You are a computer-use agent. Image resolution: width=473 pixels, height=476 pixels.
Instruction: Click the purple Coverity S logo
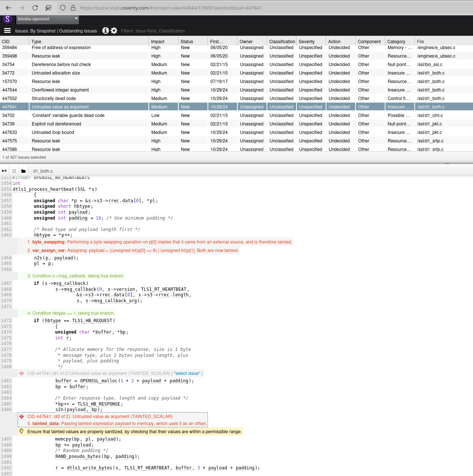(x=7, y=19)
